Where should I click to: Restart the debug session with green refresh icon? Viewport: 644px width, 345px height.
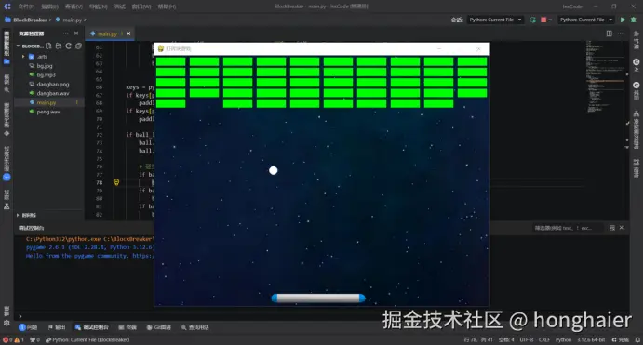tap(532, 20)
